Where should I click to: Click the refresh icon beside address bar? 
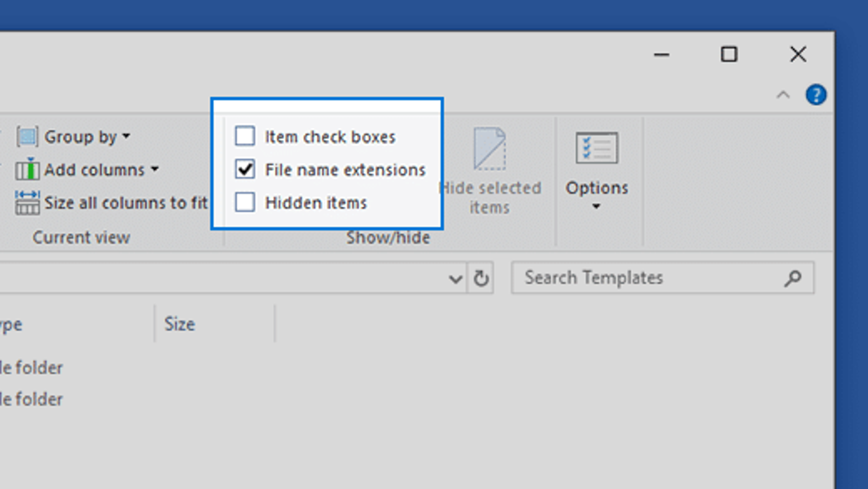pos(481,278)
